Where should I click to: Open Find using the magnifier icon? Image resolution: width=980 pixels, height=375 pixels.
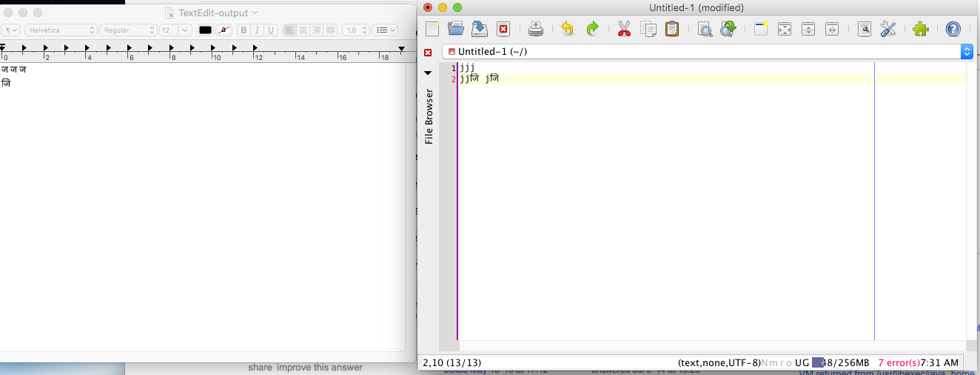click(705, 29)
